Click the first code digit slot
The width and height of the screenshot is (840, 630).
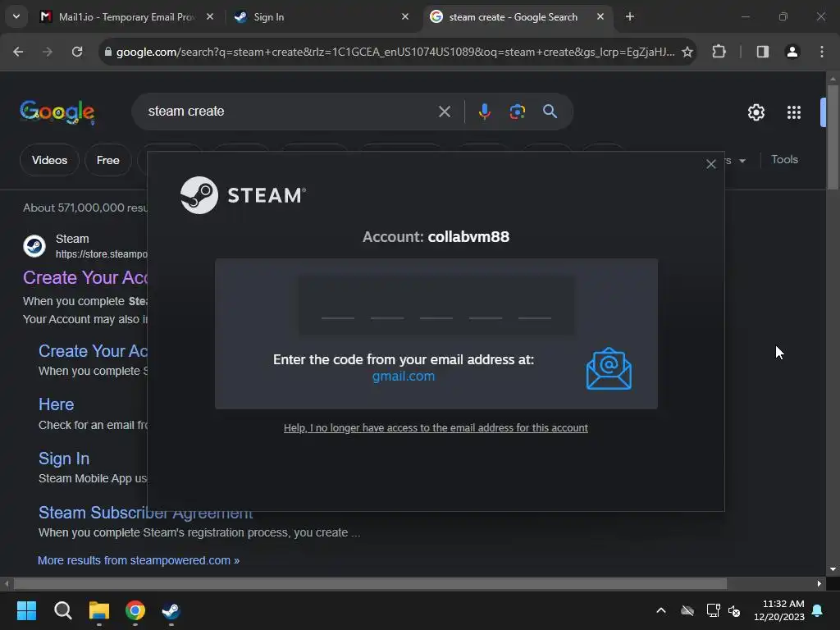tap(337, 307)
